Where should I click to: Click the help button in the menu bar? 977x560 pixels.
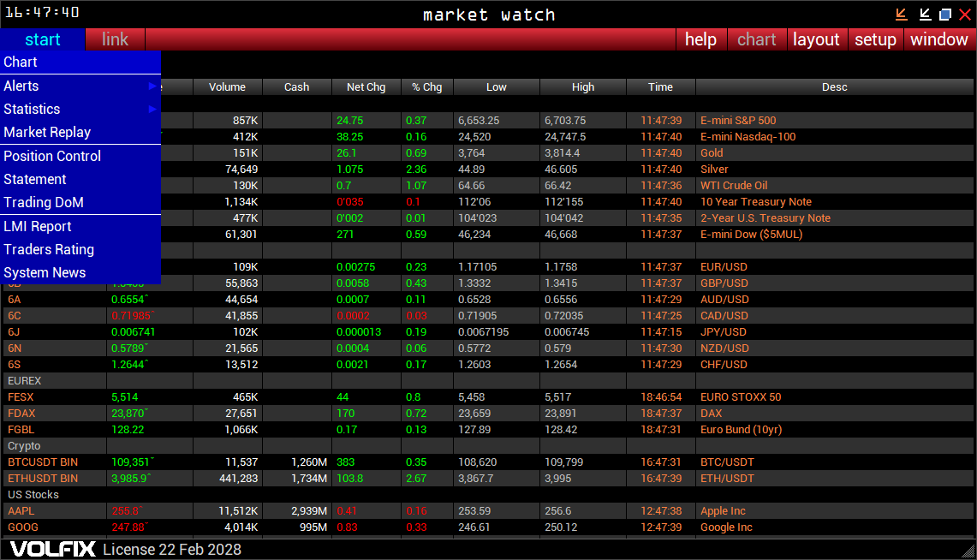coord(700,39)
